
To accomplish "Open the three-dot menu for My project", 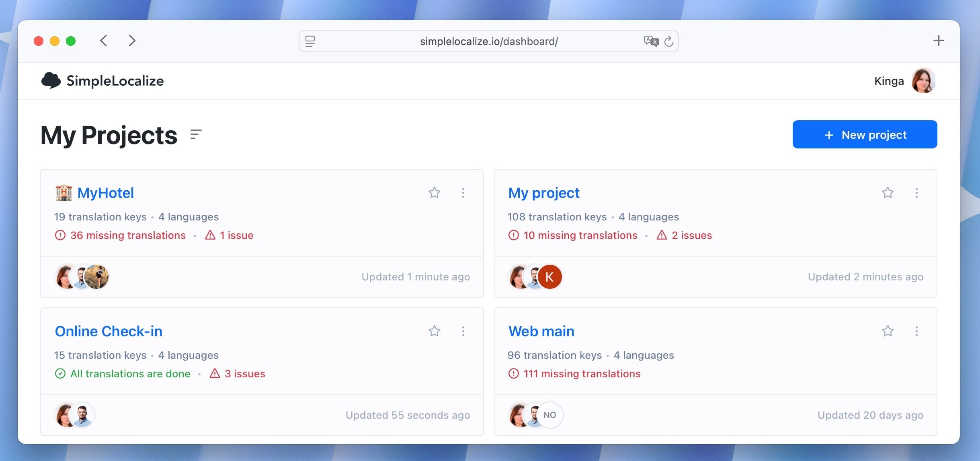I will 917,193.
